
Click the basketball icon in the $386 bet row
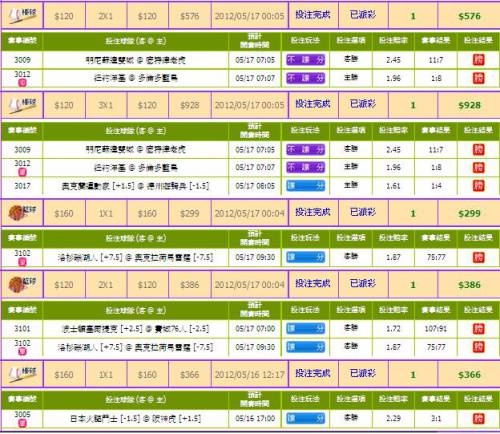(x=22, y=284)
